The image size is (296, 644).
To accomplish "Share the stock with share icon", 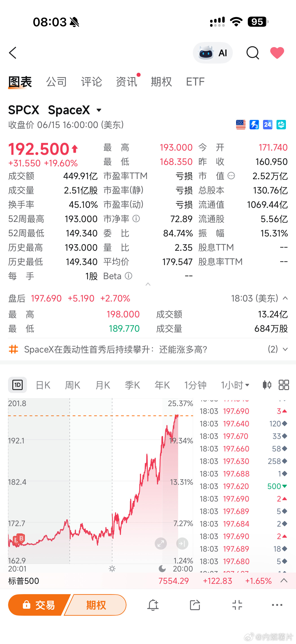I will click(x=195, y=605).
